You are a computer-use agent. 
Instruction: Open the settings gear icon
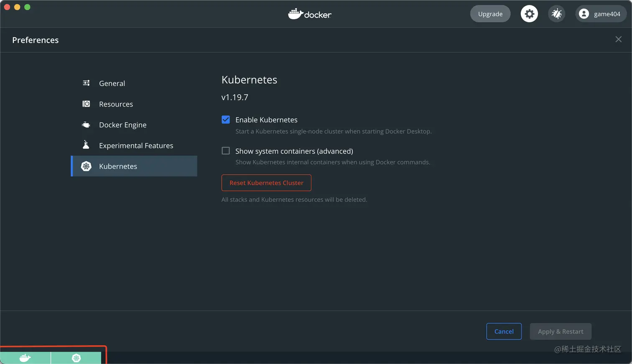[529, 13]
